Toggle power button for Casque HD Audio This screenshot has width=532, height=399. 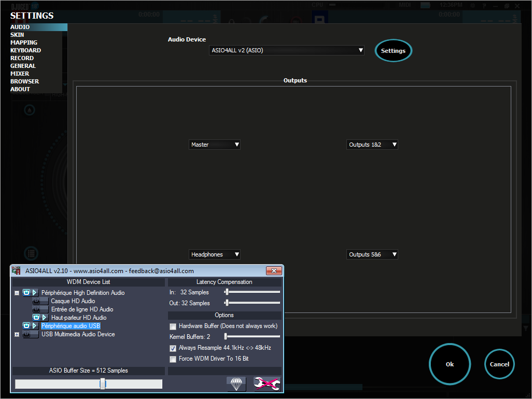coord(36,301)
